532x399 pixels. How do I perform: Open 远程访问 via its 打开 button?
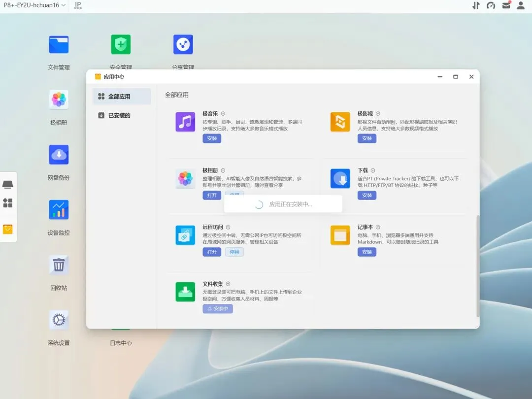pyautogui.click(x=212, y=252)
